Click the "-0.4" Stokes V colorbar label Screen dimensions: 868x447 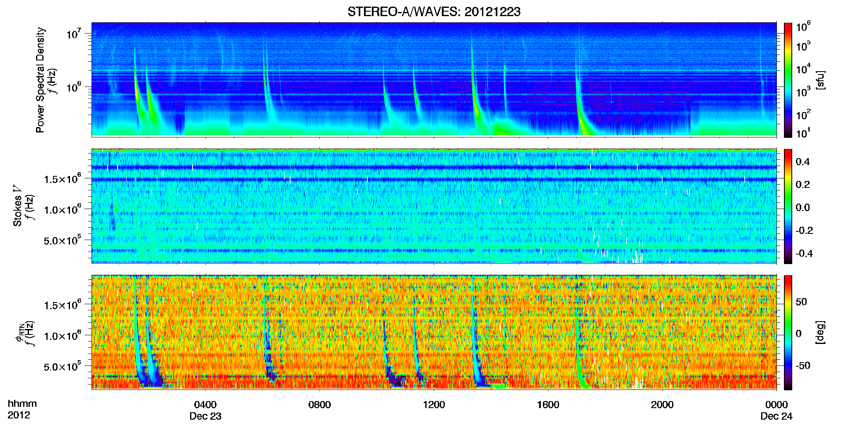tap(804, 254)
